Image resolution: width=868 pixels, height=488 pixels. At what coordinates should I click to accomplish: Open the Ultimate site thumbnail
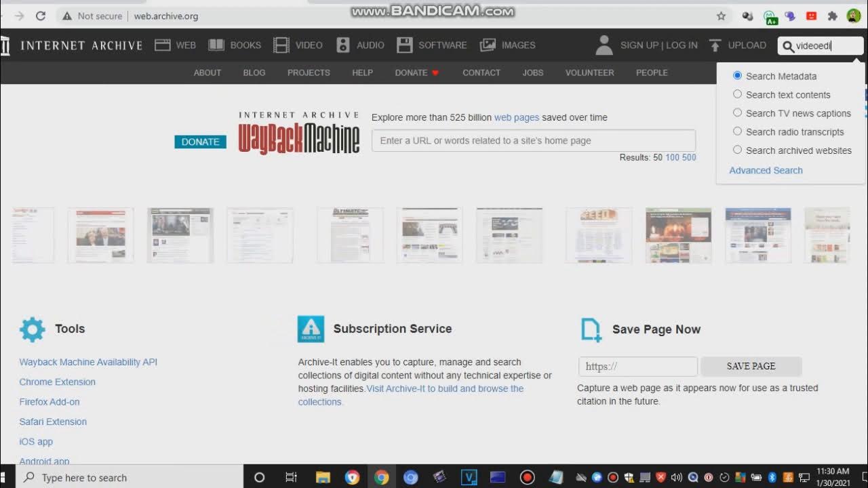click(350, 235)
